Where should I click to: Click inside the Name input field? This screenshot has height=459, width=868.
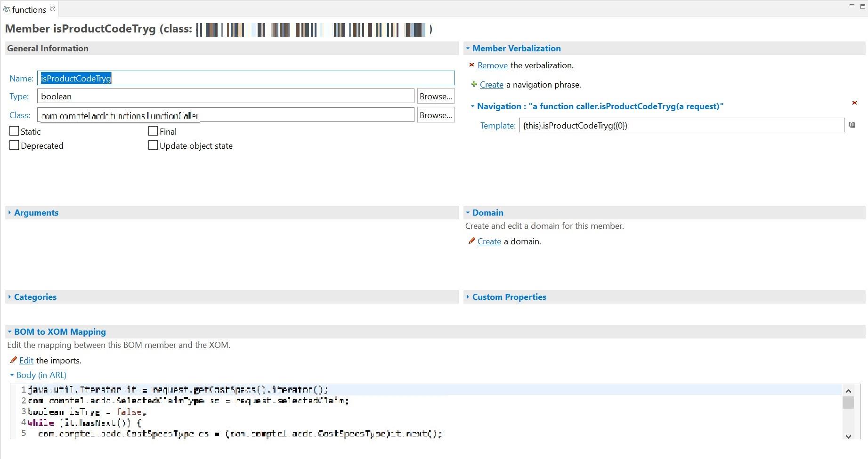[x=188, y=78]
